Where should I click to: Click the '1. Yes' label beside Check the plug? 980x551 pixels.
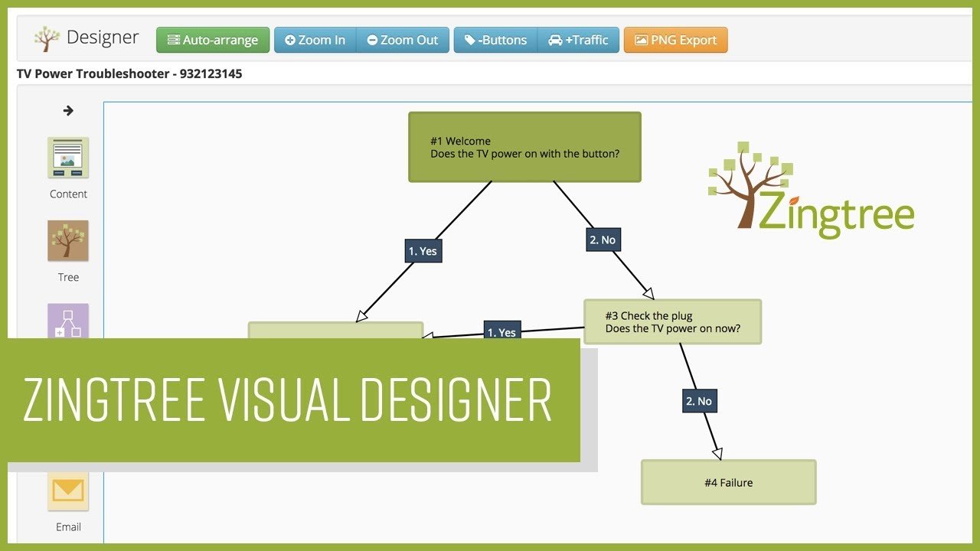[x=502, y=331]
